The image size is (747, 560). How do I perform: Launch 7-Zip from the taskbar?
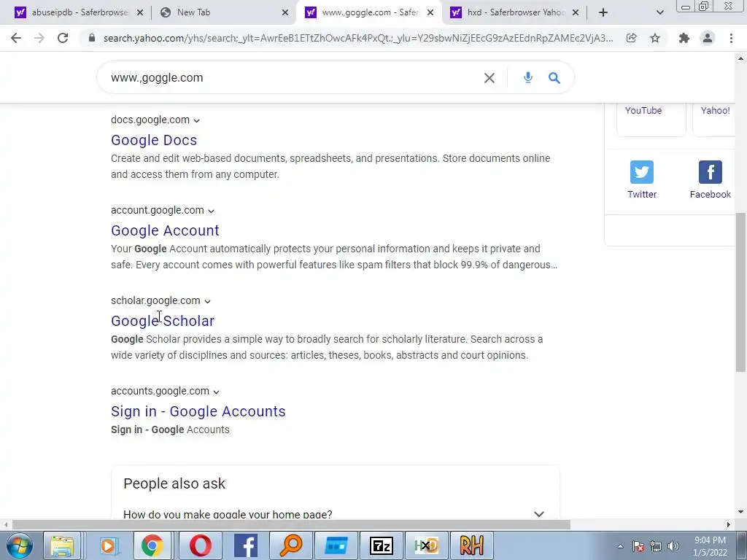(x=381, y=545)
